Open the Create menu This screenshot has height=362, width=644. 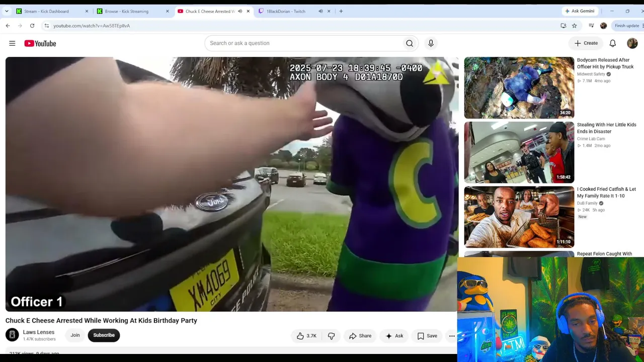click(x=586, y=43)
